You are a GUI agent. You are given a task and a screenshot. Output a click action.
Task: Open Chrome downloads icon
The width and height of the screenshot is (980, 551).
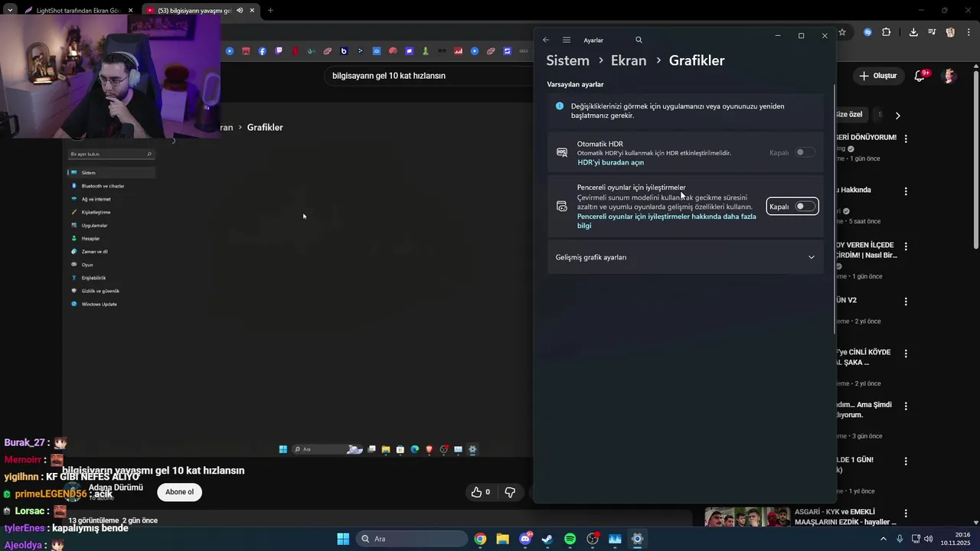coord(913,32)
